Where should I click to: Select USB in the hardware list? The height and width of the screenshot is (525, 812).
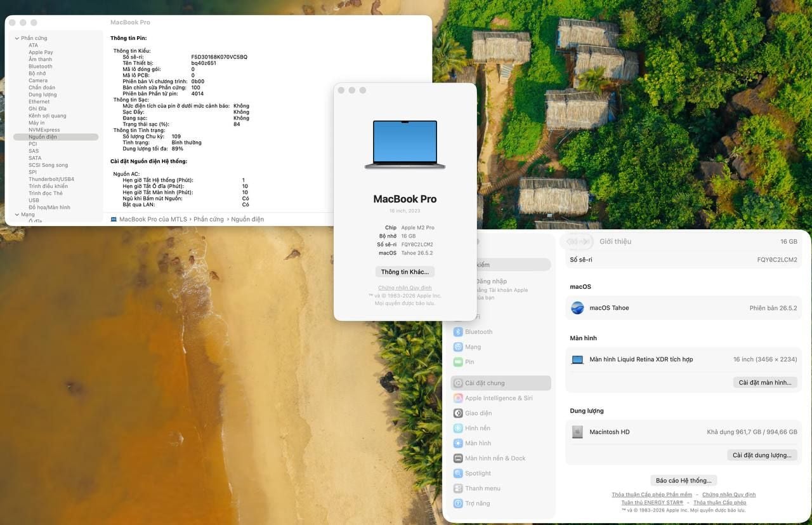(34, 201)
